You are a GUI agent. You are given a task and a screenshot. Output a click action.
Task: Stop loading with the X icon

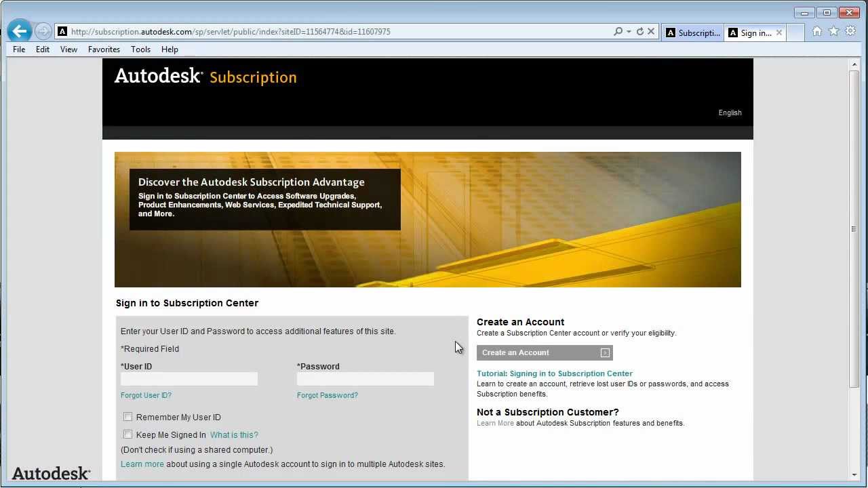(x=651, y=31)
